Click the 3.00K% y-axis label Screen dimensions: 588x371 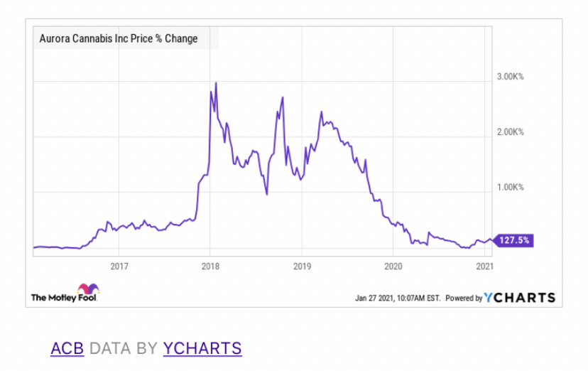coord(509,76)
